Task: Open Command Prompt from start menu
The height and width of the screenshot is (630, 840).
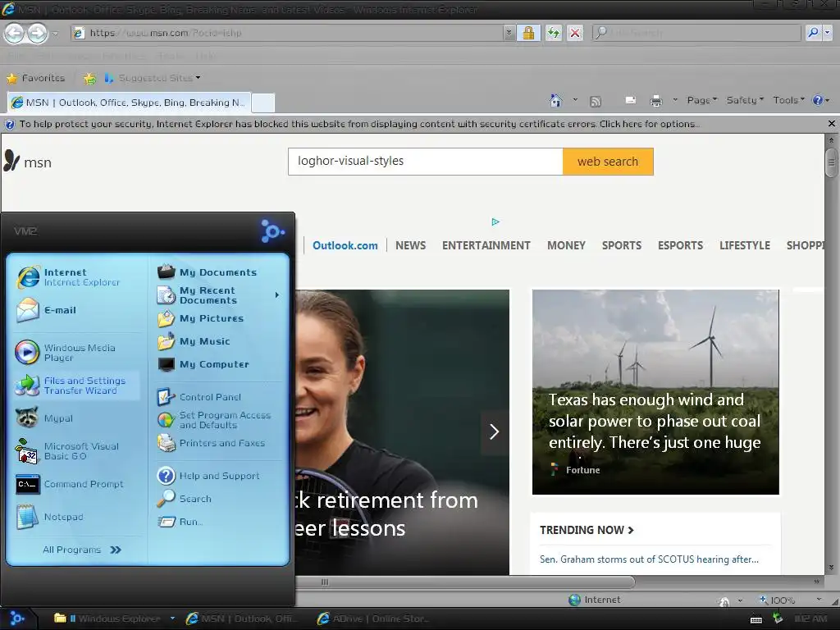Action: (75, 484)
